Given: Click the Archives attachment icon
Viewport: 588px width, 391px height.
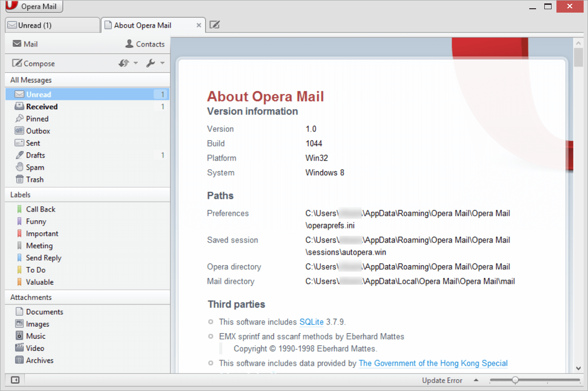Looking at the screenshot, I should 19,360.
